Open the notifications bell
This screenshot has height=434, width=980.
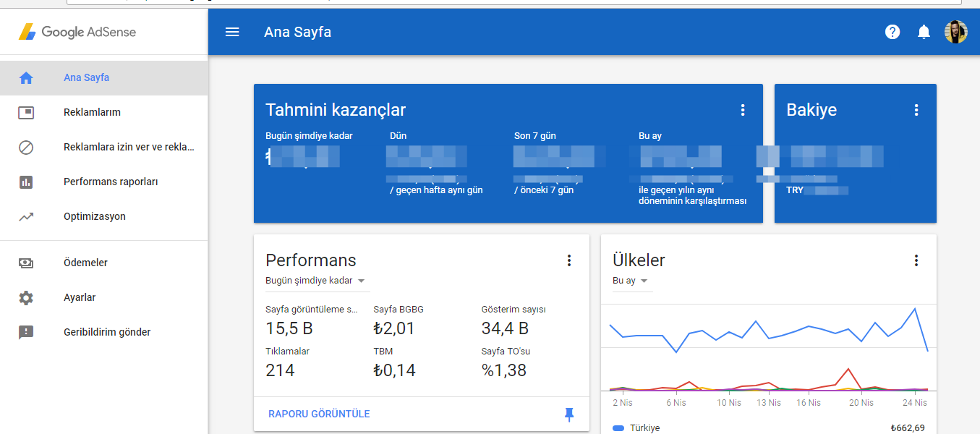point(924,32)
